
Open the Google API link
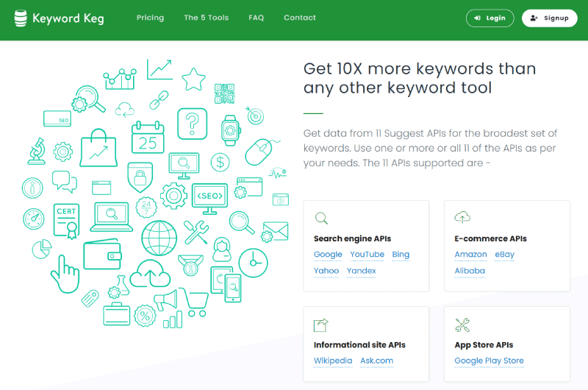coord(328,255)
